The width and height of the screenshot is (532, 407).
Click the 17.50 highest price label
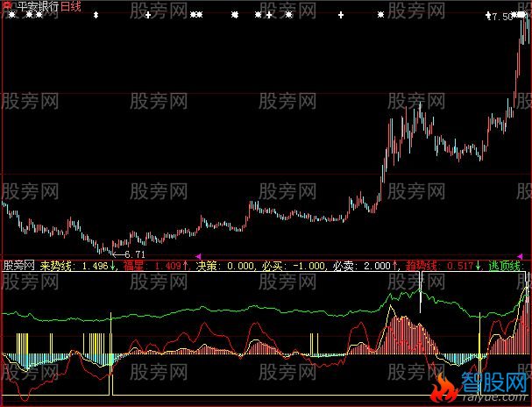[x=502, y=17]
